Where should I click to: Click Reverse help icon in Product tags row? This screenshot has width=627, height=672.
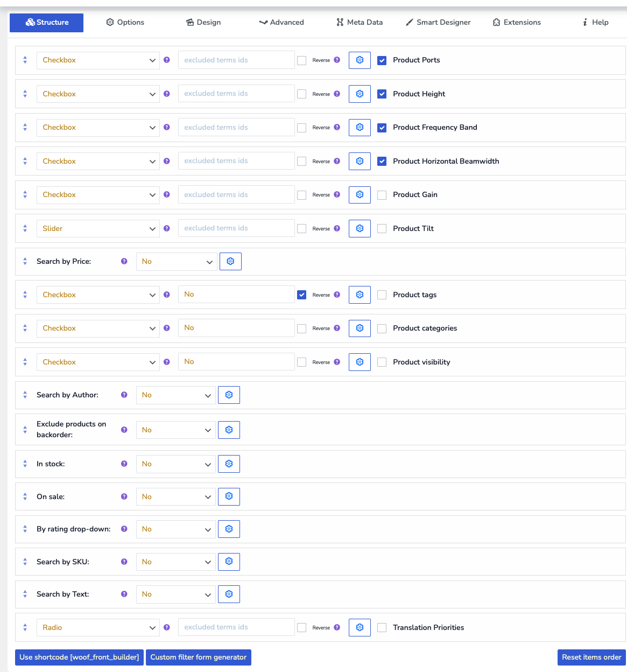click(337, 295)
